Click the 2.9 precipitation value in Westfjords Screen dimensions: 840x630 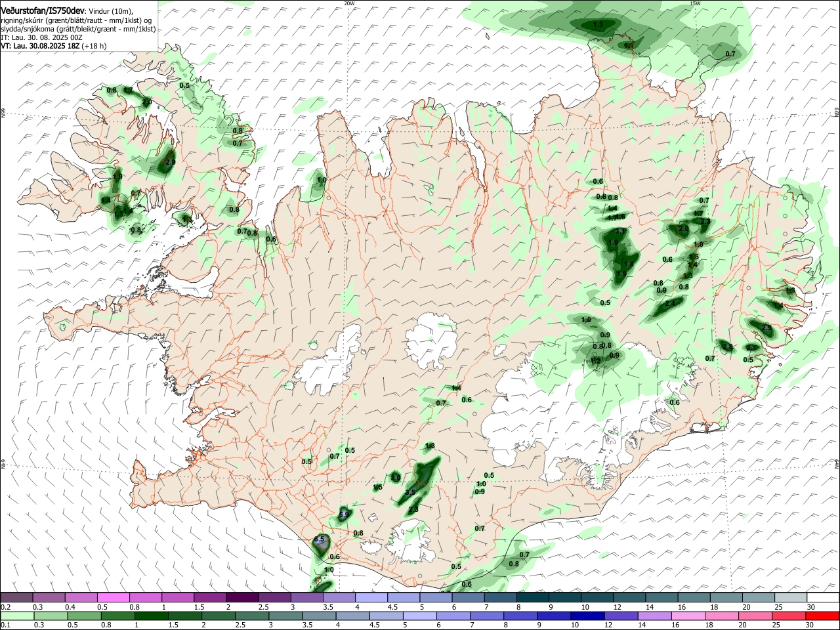click(x=171, y=162)
